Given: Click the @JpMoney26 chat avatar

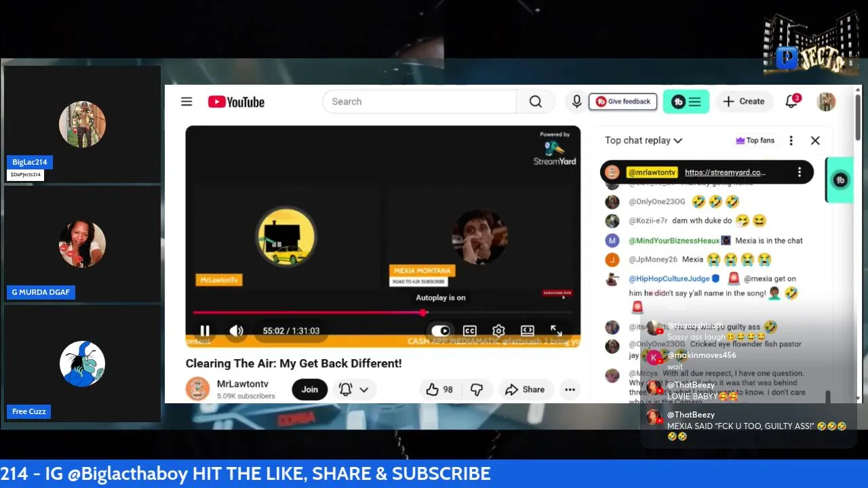Looking at the screenshot, I should (612, 260).
